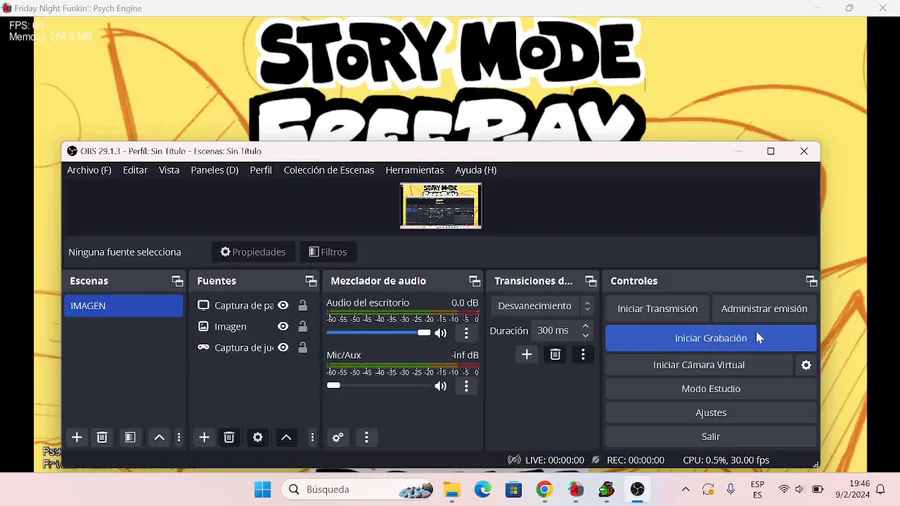Screen dimensions: 900x506
Task: Open Desvanecimiento transition dropdown
Action: (x=542, y=306)
